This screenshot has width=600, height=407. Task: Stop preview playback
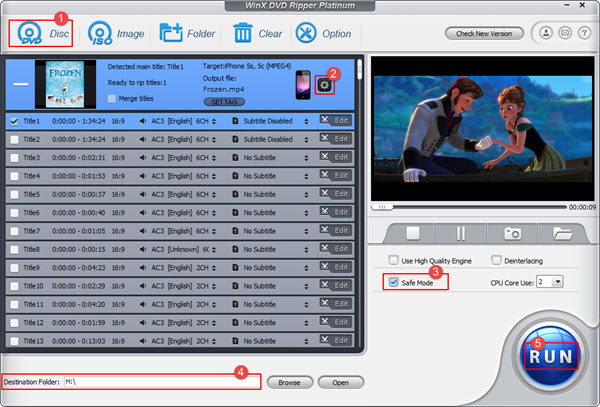point(413,233)
